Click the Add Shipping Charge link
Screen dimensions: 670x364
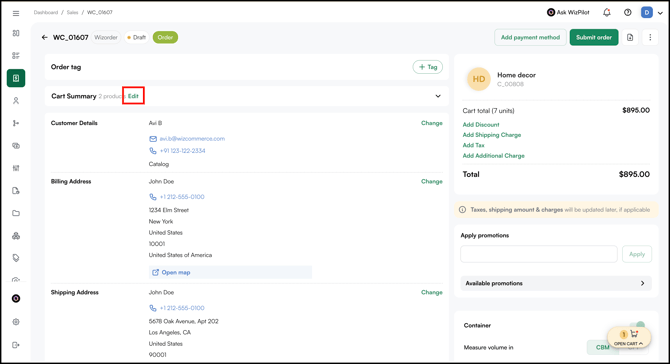[492, 135]
